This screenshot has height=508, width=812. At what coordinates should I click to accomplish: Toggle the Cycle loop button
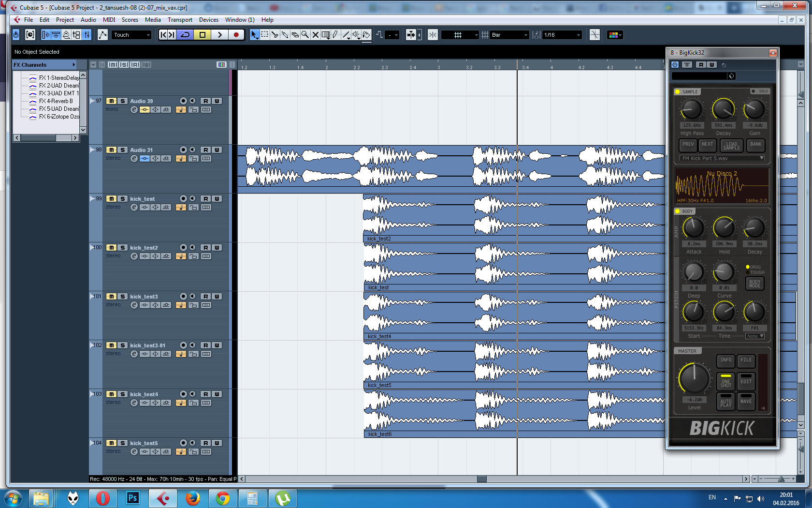(185, 35)
